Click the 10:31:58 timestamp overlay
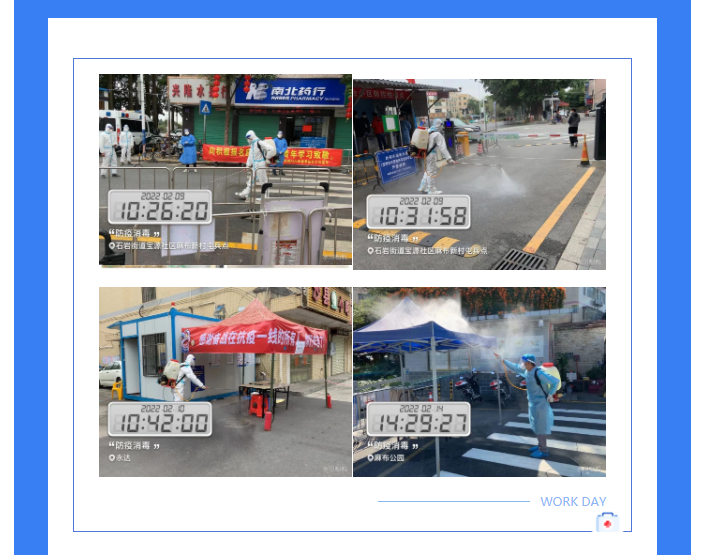The image size is (706, 555). (418, 212)
